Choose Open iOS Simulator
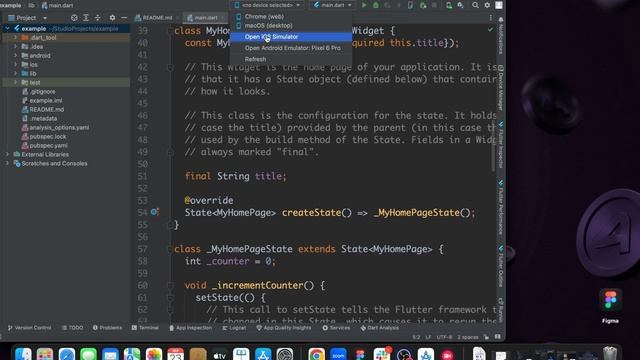 [291, 37]
